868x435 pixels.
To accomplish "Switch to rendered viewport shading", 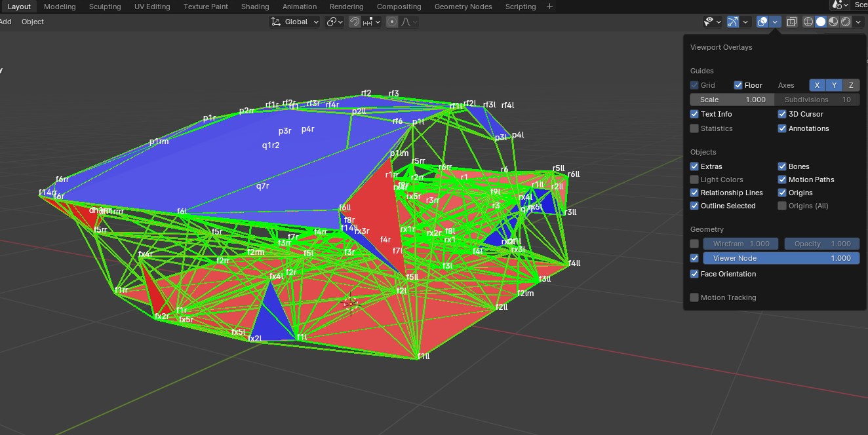I will click(846, 22).
